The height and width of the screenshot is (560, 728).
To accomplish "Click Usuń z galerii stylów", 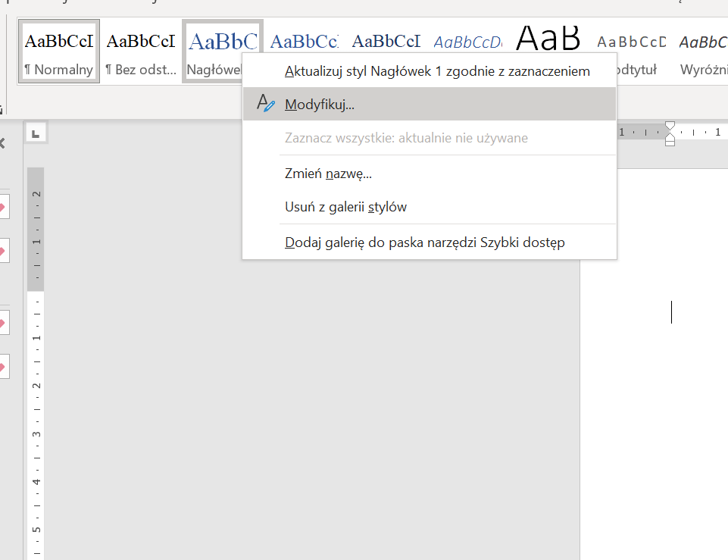I will tap(345, 207).
